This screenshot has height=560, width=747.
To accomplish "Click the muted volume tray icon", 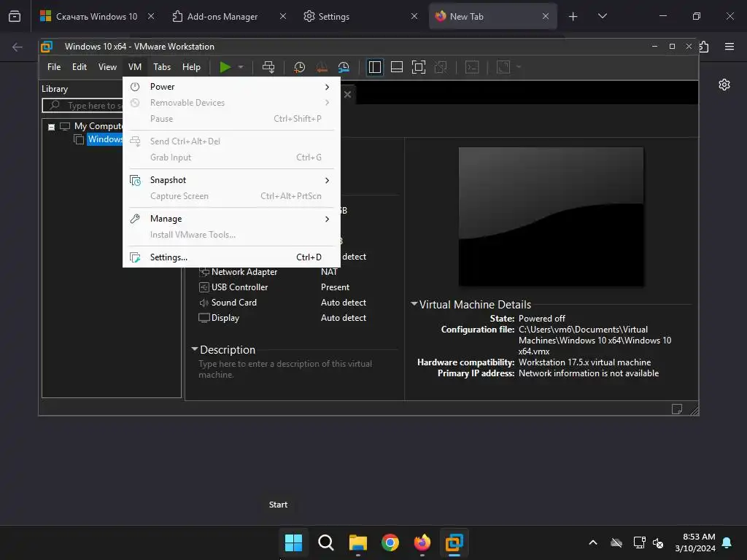I will point(658,542).
